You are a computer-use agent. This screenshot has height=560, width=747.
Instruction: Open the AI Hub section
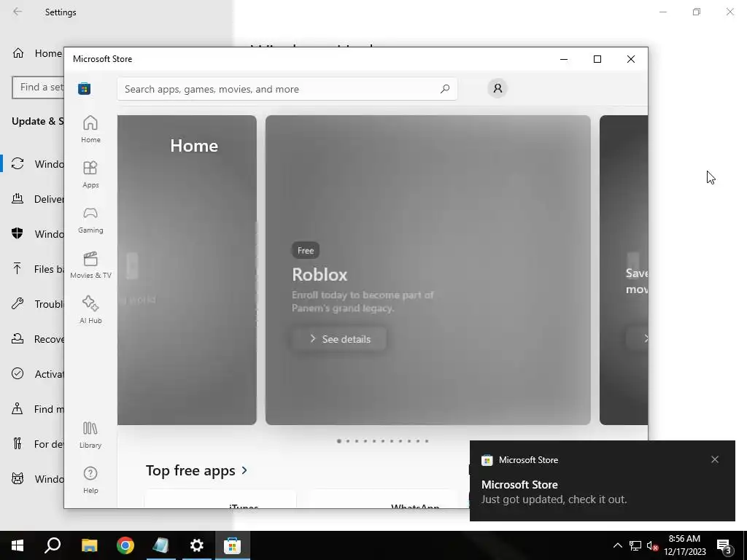click(x=90, y=310)
